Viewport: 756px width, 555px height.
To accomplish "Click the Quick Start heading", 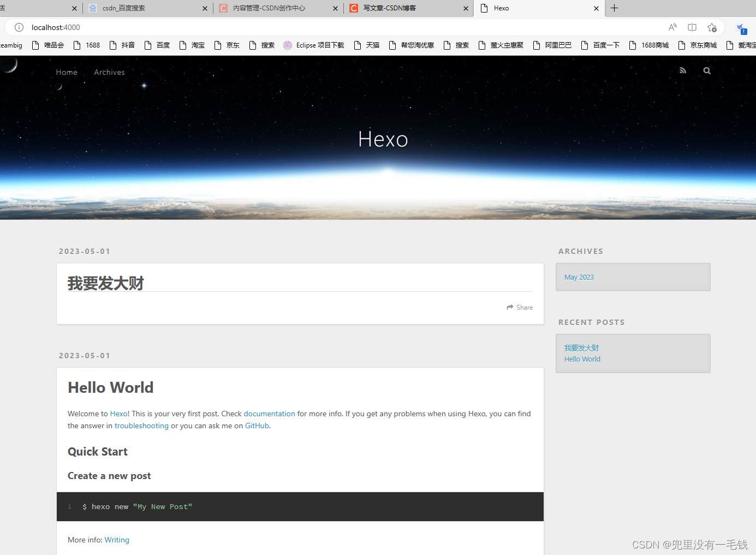I will click(98, 452).
